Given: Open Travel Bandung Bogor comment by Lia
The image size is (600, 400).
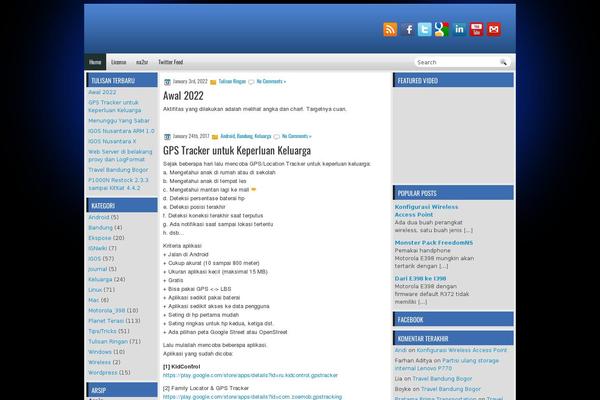Looking at the screenshot, I should pos(442,379).
